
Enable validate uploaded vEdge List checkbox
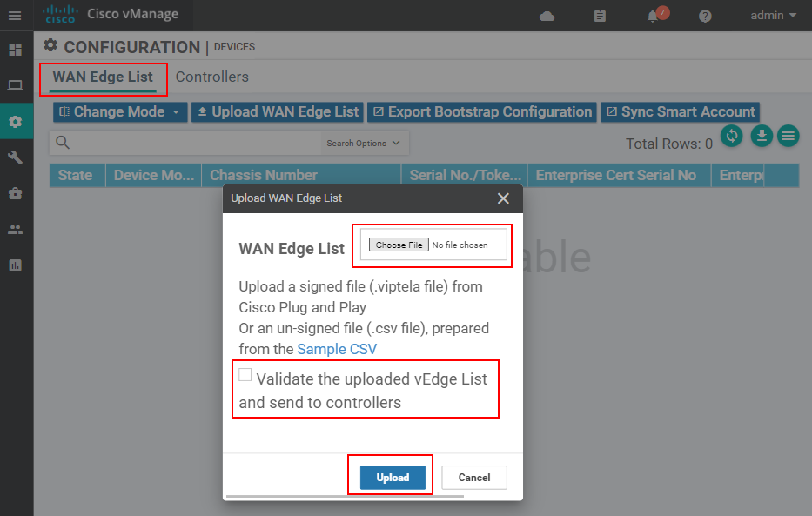click(245, 373)
